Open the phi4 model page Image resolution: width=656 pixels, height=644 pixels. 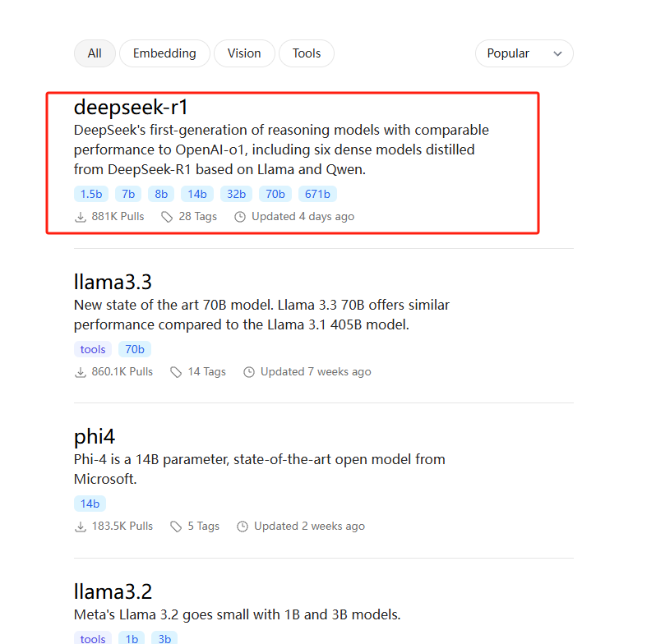click(x=95, y=436)
